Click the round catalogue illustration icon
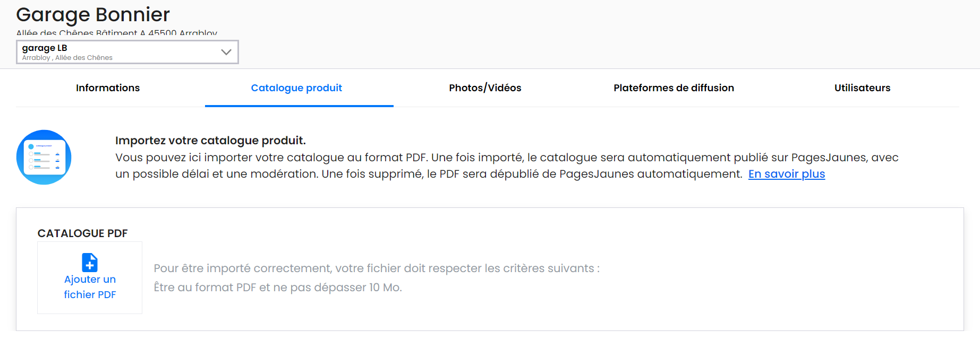 [44, 157]
